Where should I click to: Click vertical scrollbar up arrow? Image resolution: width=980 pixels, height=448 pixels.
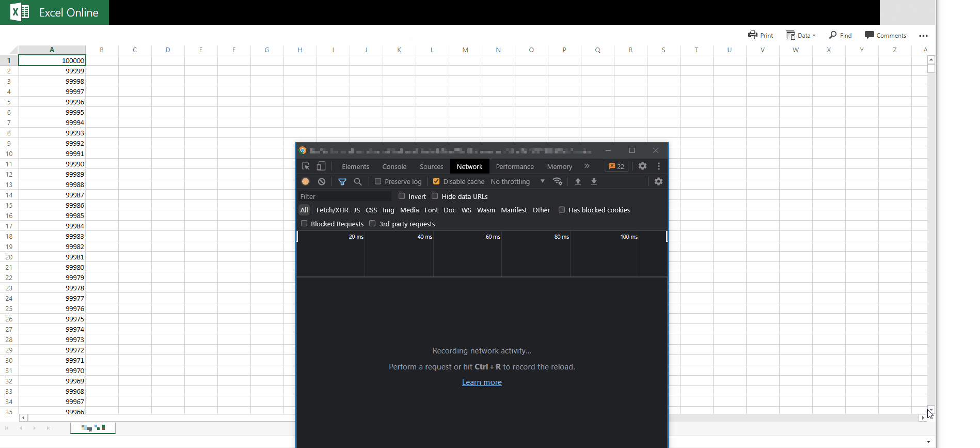tap(931, 59)
